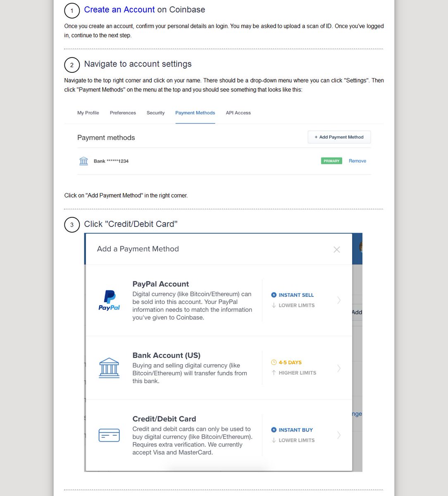Click the HIGHER LIMITS up-arrow icon

[274, 373]
